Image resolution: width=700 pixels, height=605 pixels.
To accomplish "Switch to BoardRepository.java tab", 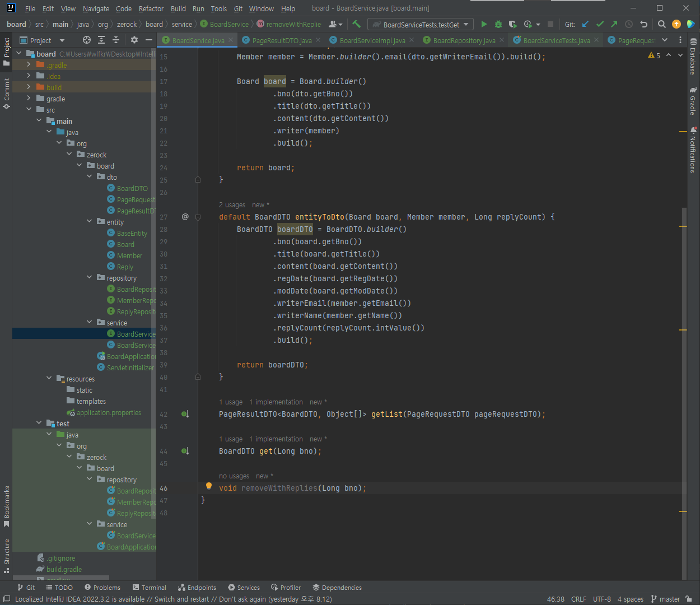I will [464, 40].
